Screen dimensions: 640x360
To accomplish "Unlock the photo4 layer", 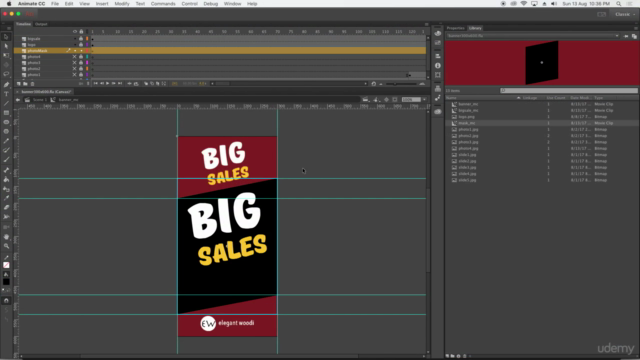I will point(81,57).
